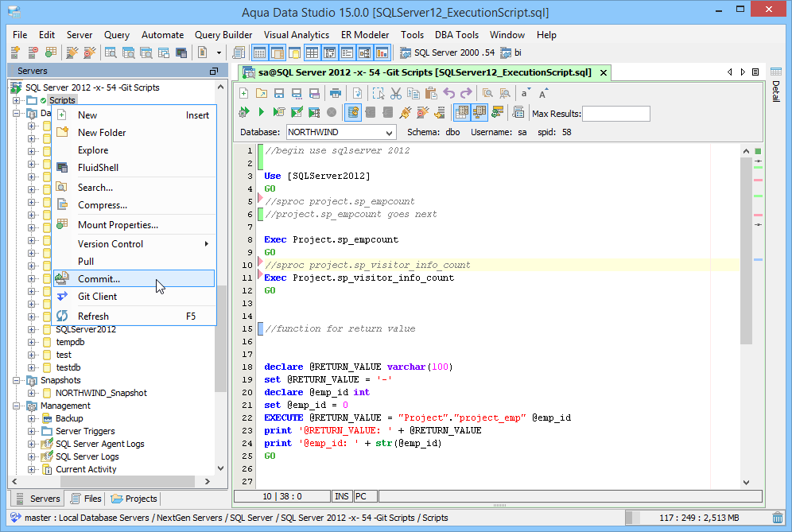Click the Execute with settings gear icon
This screenshot has width=792, height=532.
tap(244, 112)
